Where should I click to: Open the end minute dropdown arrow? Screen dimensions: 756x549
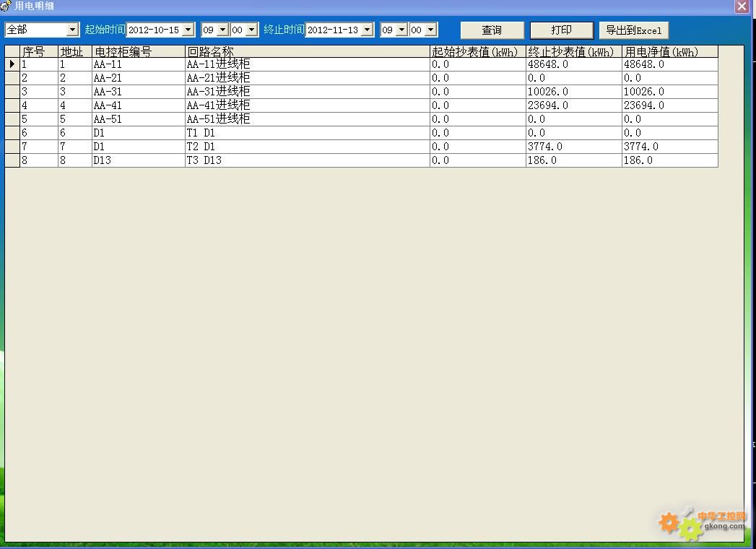430,30
